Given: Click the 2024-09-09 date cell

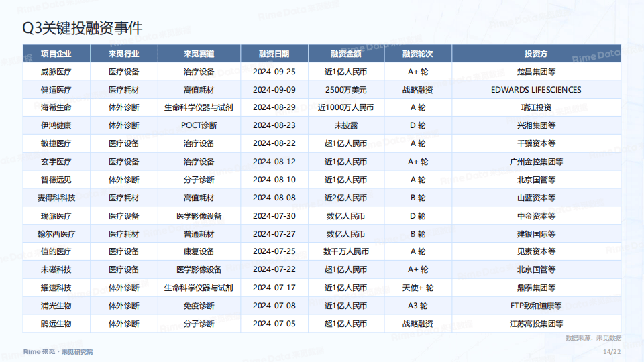Looking at the screenshot, I should click(x=274, y=90).
